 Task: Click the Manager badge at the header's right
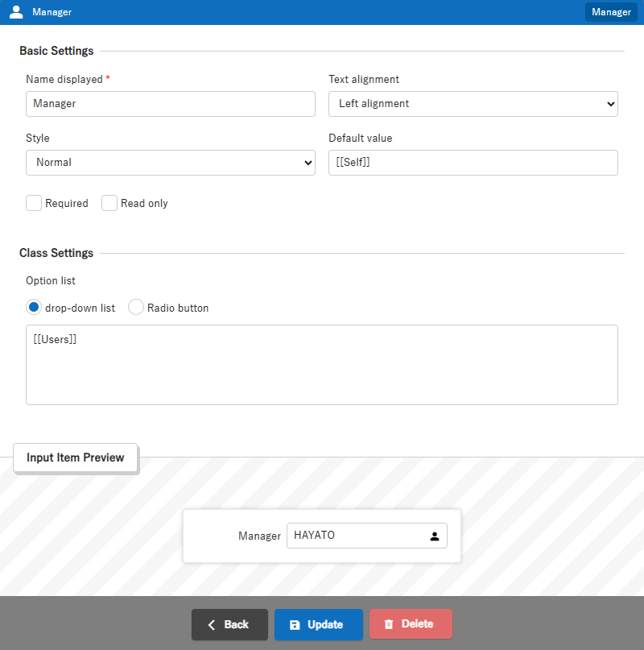[x=611, y=12]
